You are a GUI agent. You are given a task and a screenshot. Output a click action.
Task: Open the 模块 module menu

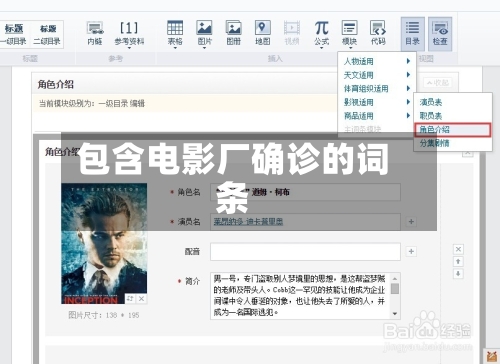(x=349, y=33)
